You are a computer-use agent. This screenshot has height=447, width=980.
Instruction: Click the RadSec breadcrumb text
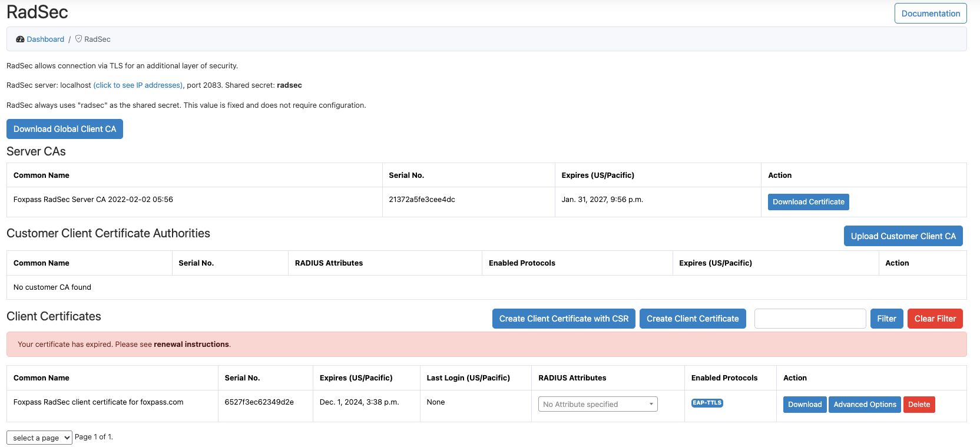point(97,39)
